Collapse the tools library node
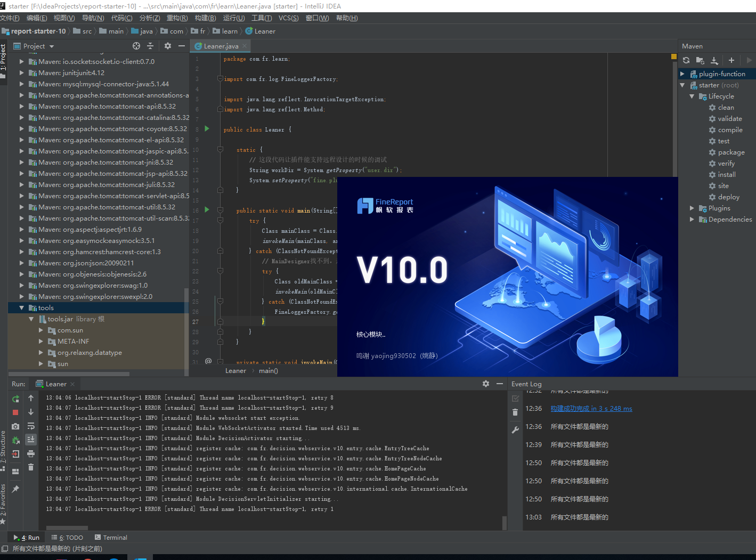756x560 pixels. click(22, 308)
